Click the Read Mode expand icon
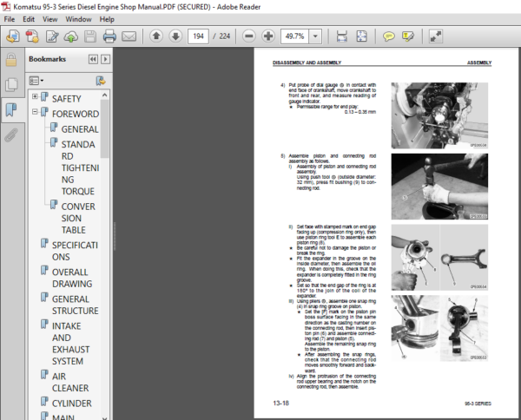521x420 pixels. pos(436,36)
